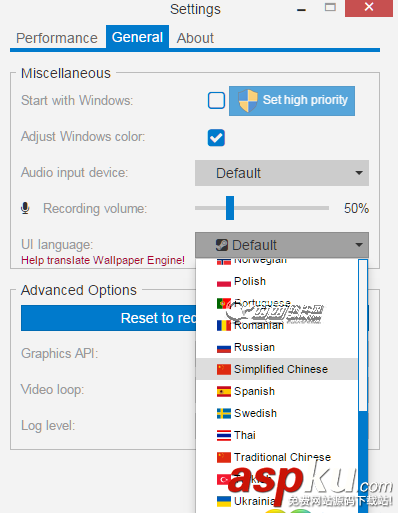Image resolution: width=398 pixels, height=513 pixels.
Task: Click the shield icon on Set high priority
Action: click(x=247, y=100)
